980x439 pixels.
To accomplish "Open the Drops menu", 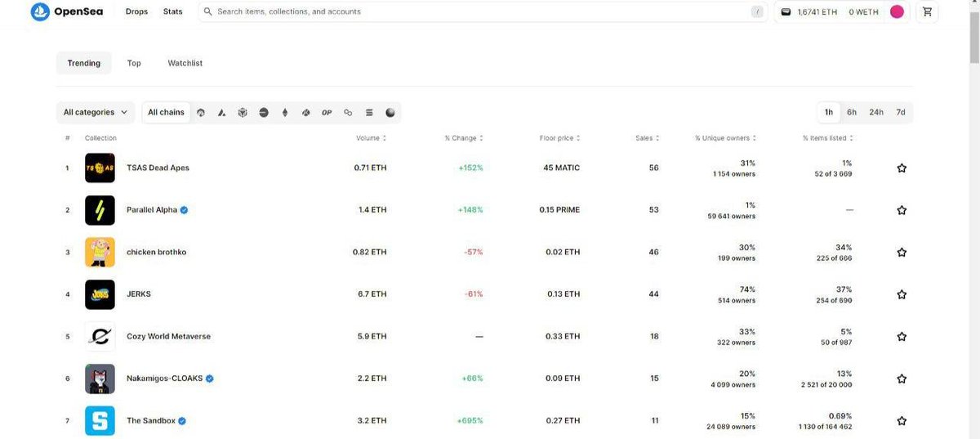I will 137,11.
